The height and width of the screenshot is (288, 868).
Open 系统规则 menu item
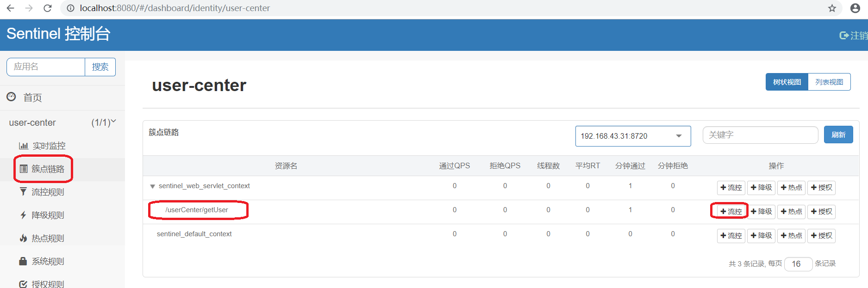[48, 261]
